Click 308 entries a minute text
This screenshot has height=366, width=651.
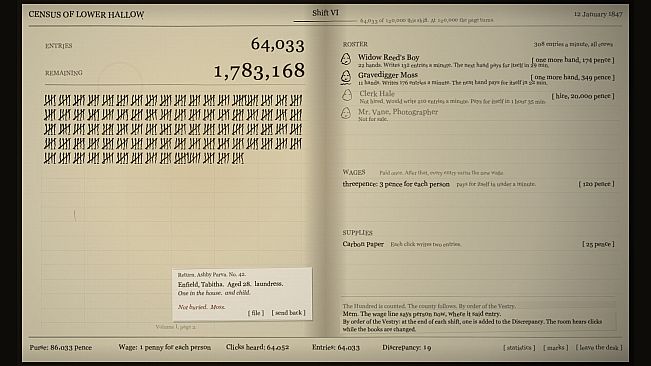(573, 44)
